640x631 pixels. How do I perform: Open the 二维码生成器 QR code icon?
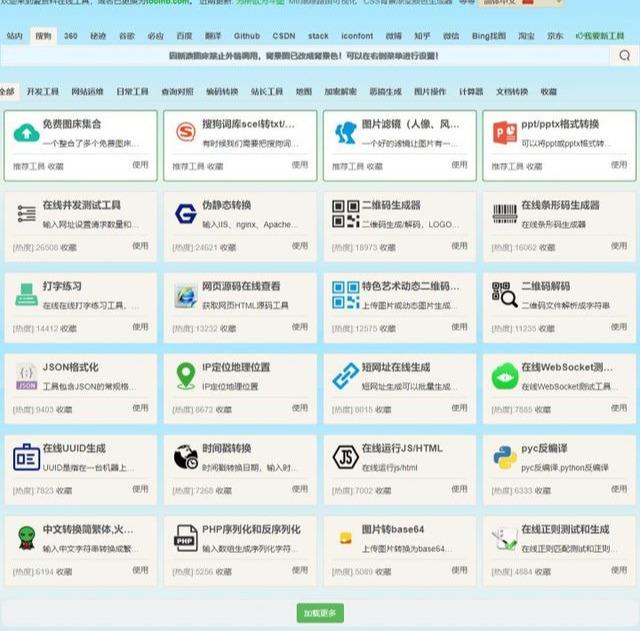pyautogui.click(x=345, y=214)
